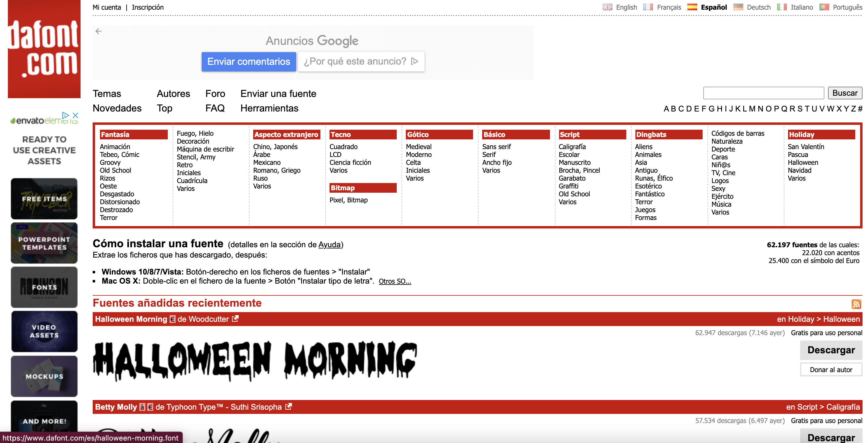Open the Novedades menu item
Screen dimensions: 868x443
coord(117,108)
